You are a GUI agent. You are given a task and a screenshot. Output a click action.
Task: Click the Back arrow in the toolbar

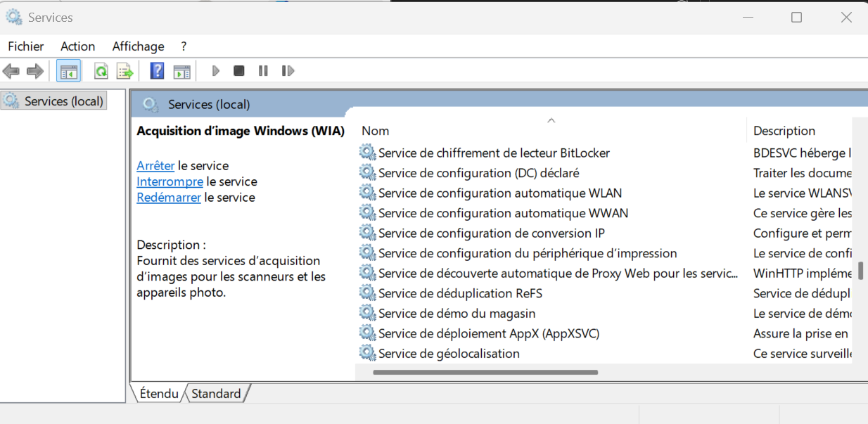point(11,71)
